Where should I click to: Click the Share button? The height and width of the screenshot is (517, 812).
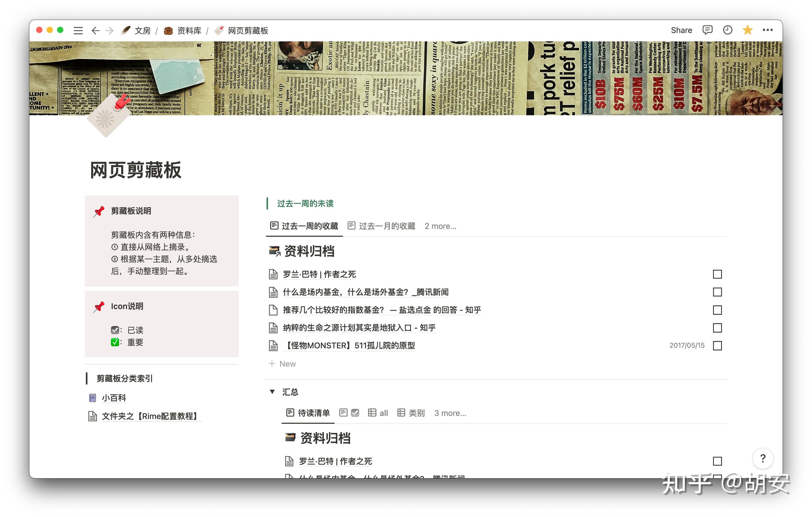681,30
